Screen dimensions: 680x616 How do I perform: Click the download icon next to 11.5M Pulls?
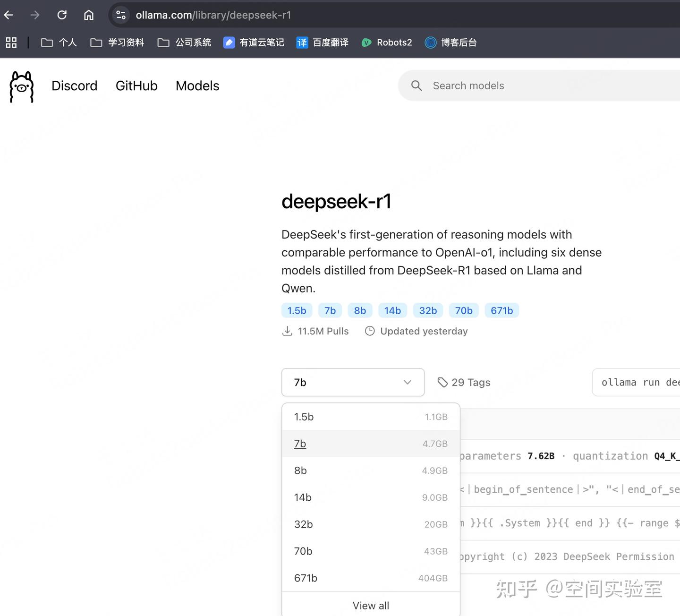coord(287,331)
